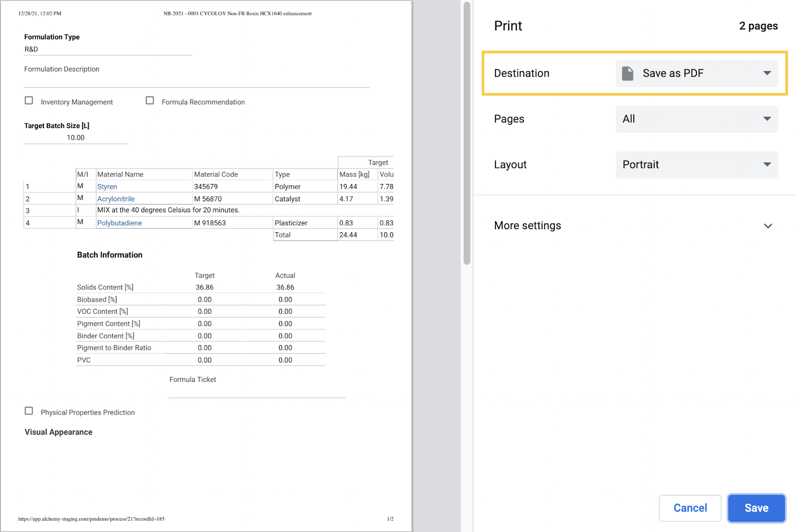
Task: Toggle the Physical Properties Prediction checkbox
Action: tap(29, 411)
